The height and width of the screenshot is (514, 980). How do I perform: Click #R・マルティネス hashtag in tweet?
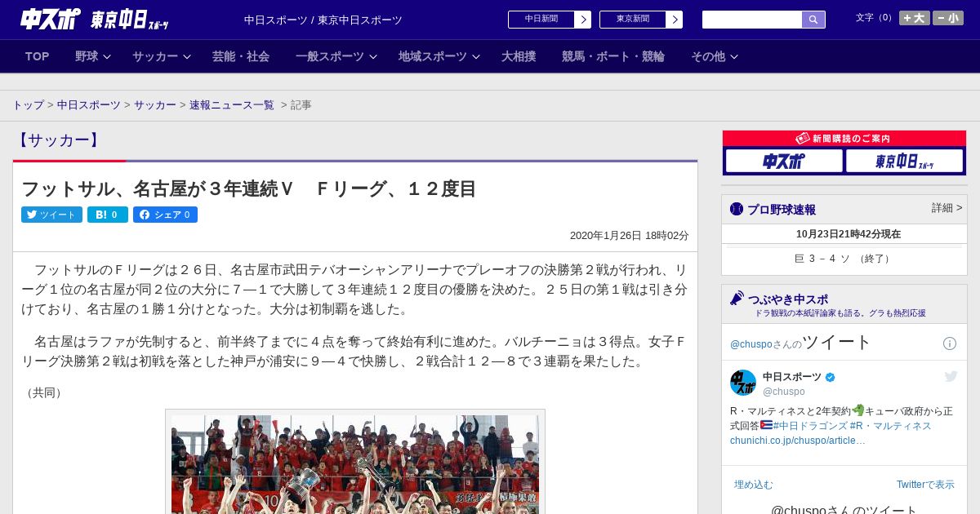pos(890,426)
